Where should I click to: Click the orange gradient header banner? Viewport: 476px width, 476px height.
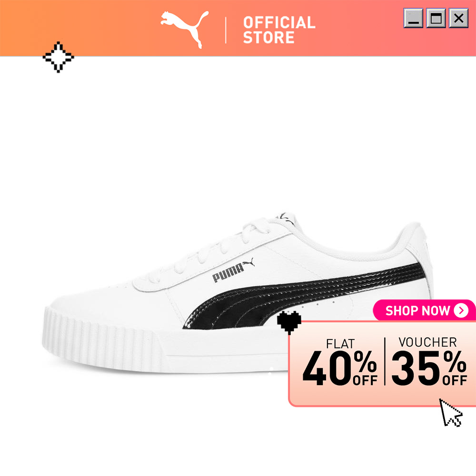pos(238,28)
